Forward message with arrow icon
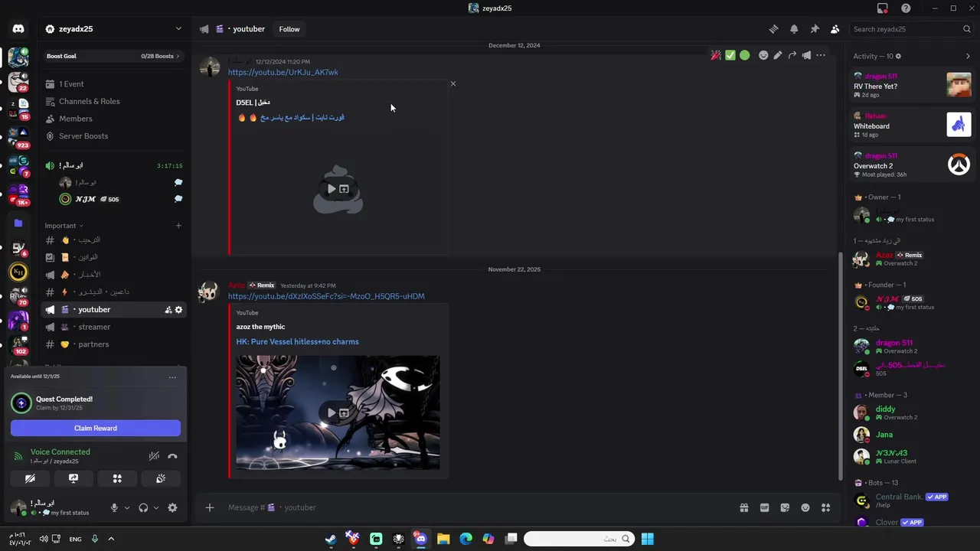 pyautogui.click(x=792, y=55)
